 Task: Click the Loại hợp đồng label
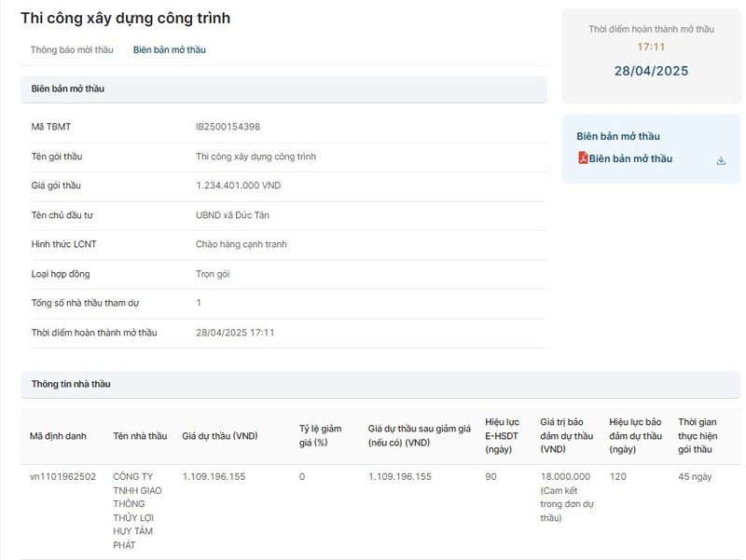tap(61, 274)
